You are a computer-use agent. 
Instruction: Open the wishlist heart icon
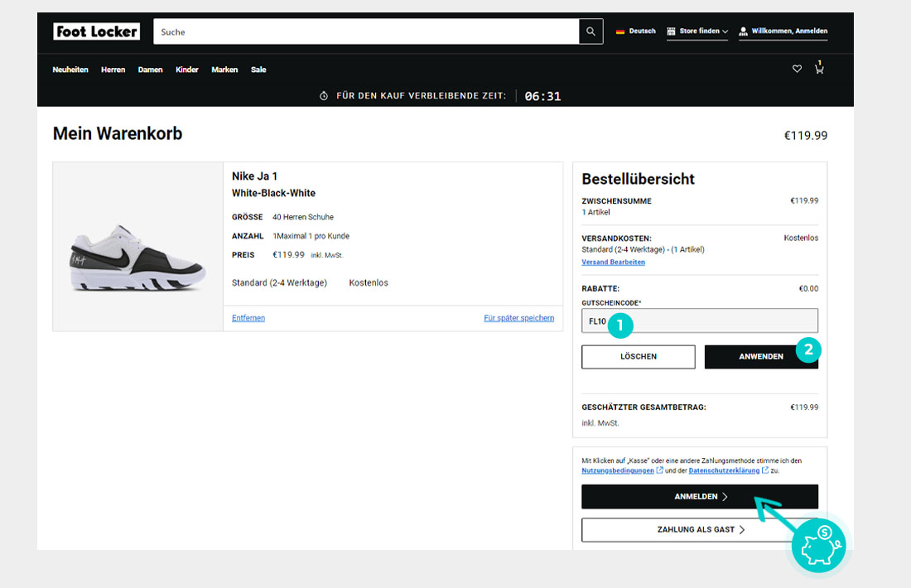797,69
